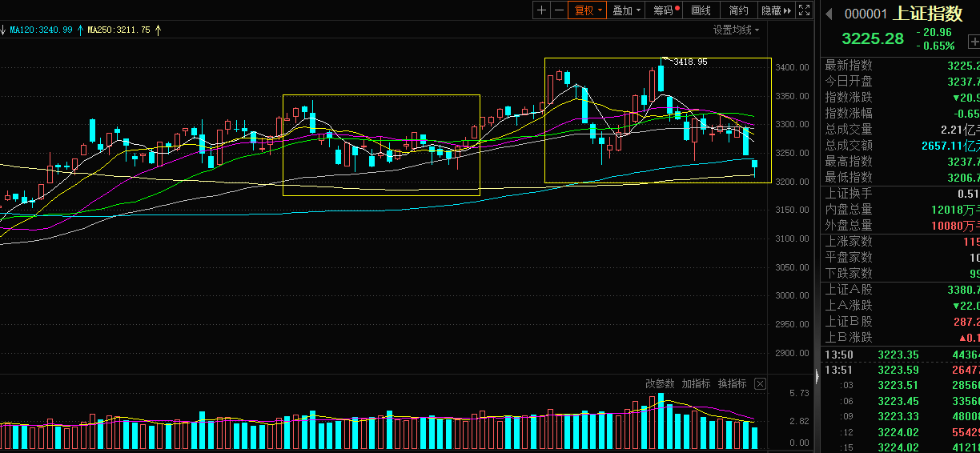The image size is (980, 453).
Task: Close the volume indicator pane
Action: pyautogui.click(x=760, y=384)
